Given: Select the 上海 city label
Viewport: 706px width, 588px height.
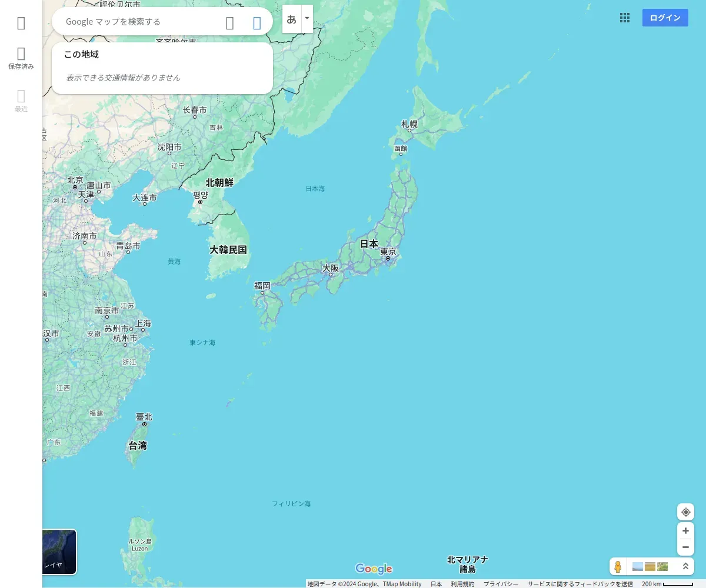Looking at the screenshot, I should (143, 323).
